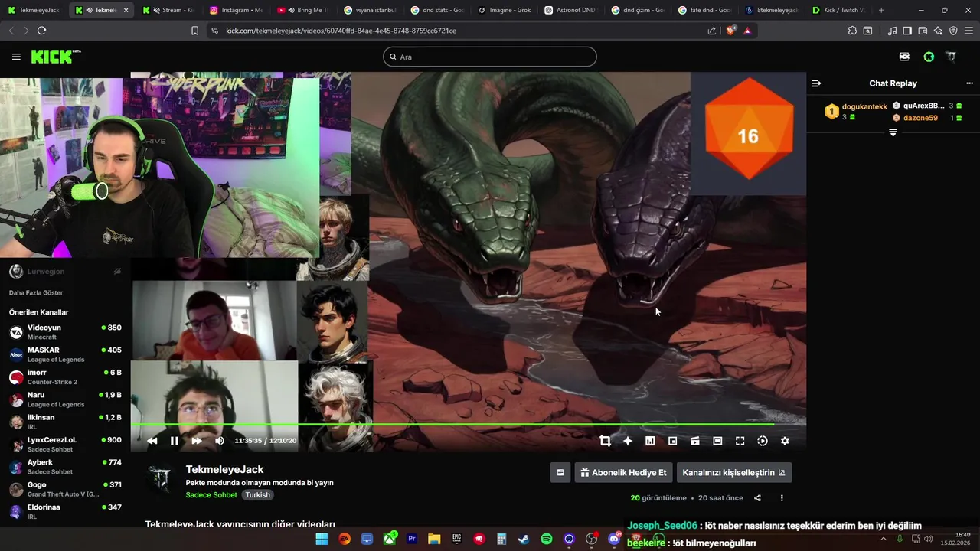Click the Brave Shields lion icon
Screen dimensions: 980x551
pos(730,31)
